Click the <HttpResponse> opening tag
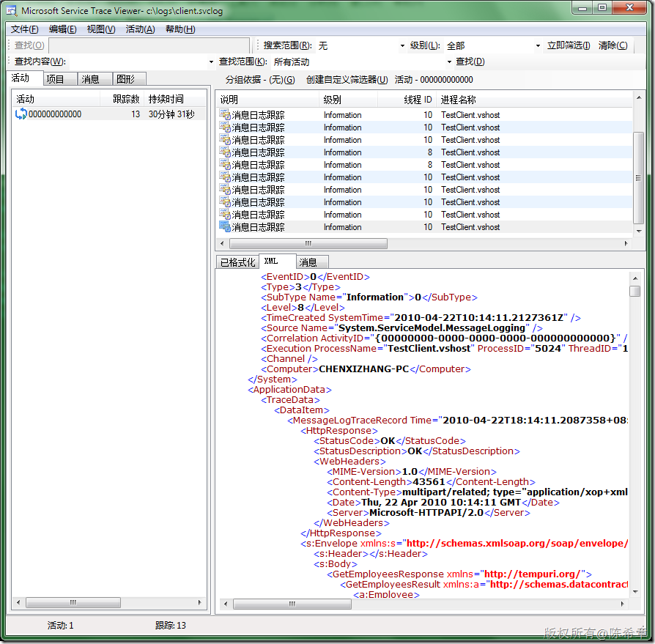 tap(338, 431)
